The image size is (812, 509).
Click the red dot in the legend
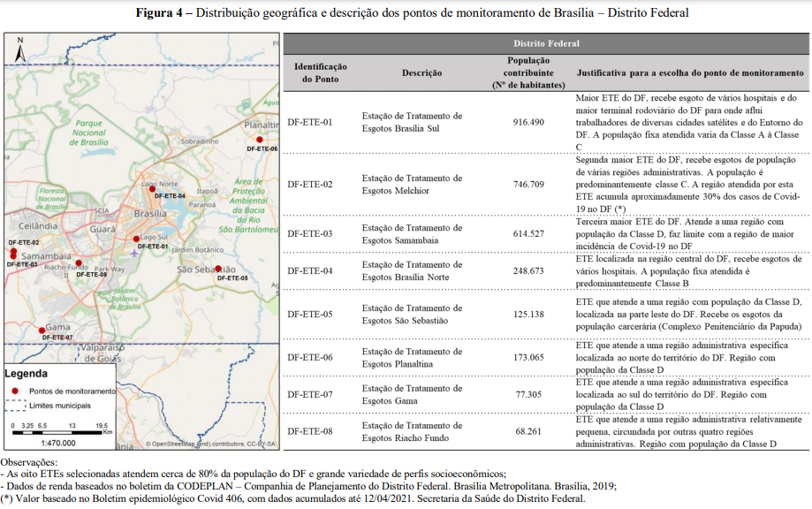tap(15, 391)
